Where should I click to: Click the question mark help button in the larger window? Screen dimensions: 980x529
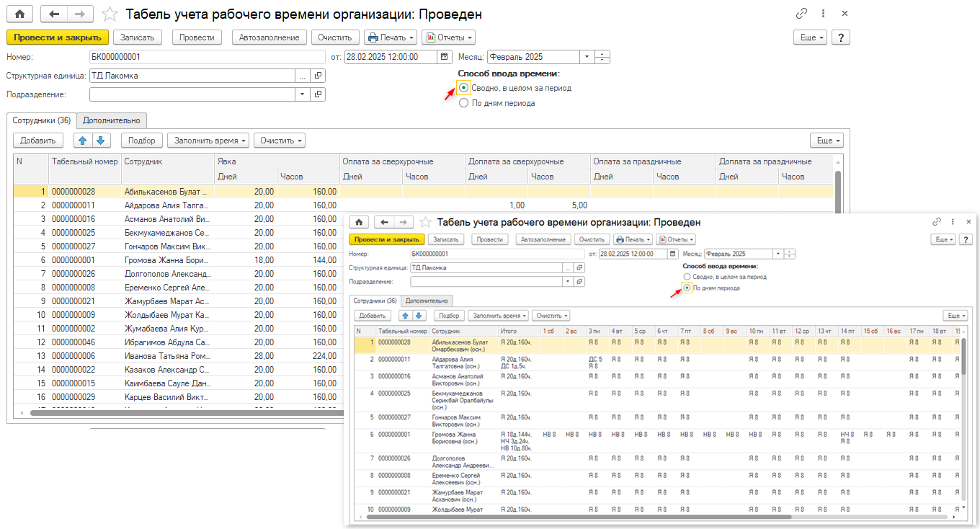click(840, 37)
